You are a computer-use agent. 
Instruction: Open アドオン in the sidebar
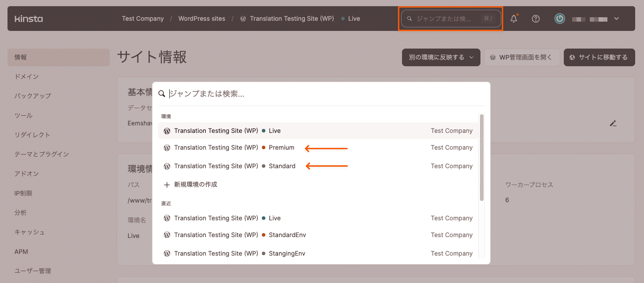click(x=26, y=174)
